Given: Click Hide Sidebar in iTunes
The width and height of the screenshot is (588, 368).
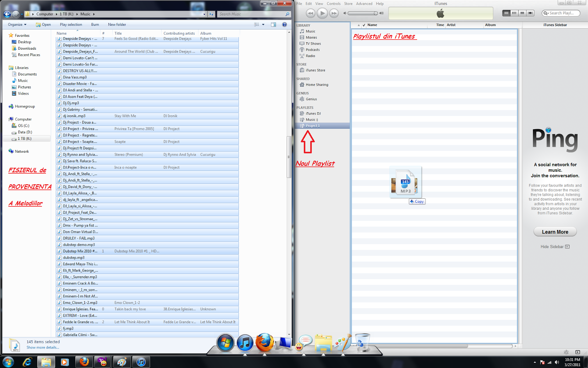Looking at the screenshot, I should [x=555, y=247].
